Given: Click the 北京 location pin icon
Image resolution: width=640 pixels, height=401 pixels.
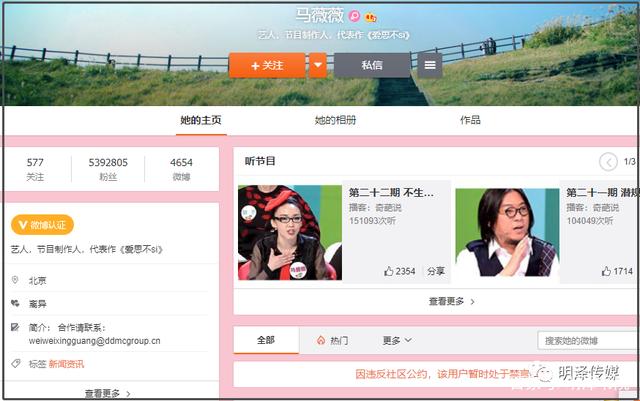Looking at the screenshot, I should pos(15,280).
